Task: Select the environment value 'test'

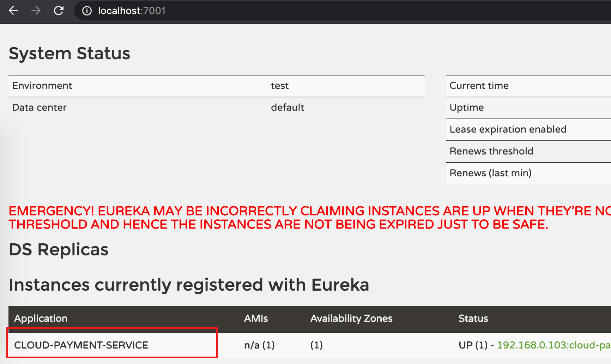Action: (280, 86)
